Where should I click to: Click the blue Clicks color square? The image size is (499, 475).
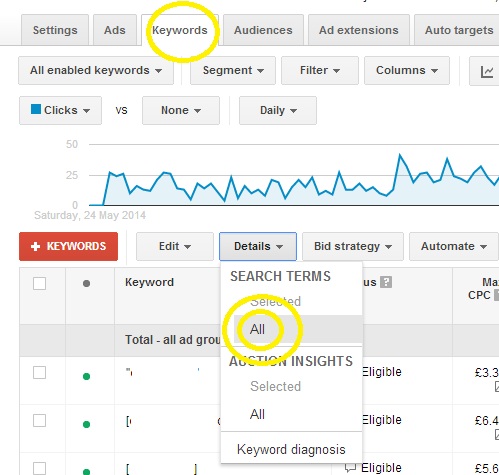coord(36,109)
